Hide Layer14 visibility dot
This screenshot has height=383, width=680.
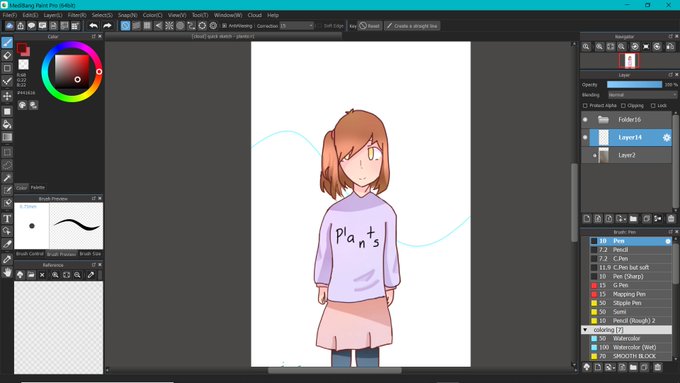[585, 137]
